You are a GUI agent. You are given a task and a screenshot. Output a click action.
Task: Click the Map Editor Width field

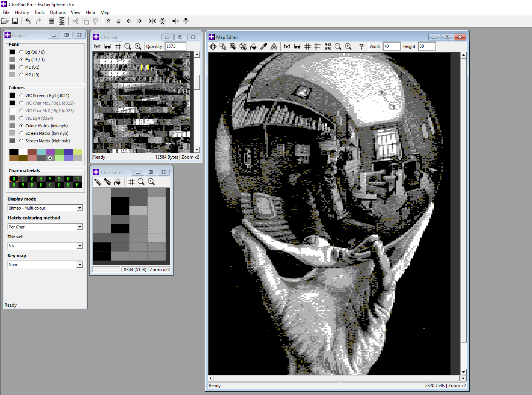392,46
